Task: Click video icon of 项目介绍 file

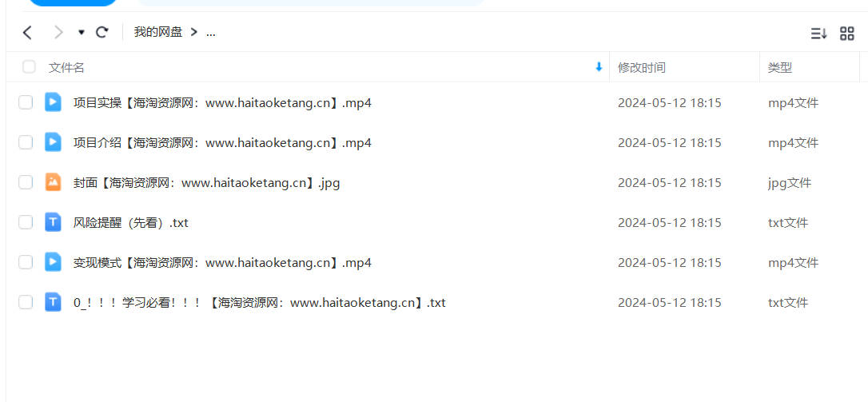Action: click(x=53, y=142)
